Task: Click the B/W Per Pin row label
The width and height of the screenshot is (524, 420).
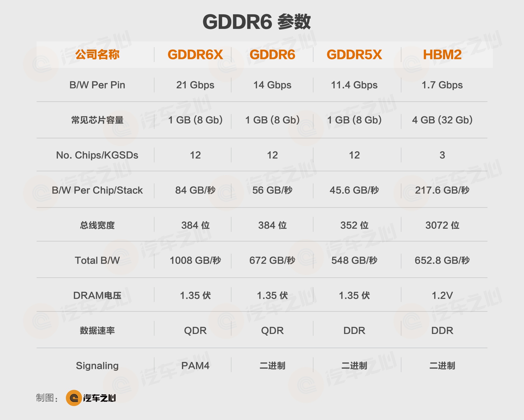Action: pyautogui.click(x=97, y=85)
